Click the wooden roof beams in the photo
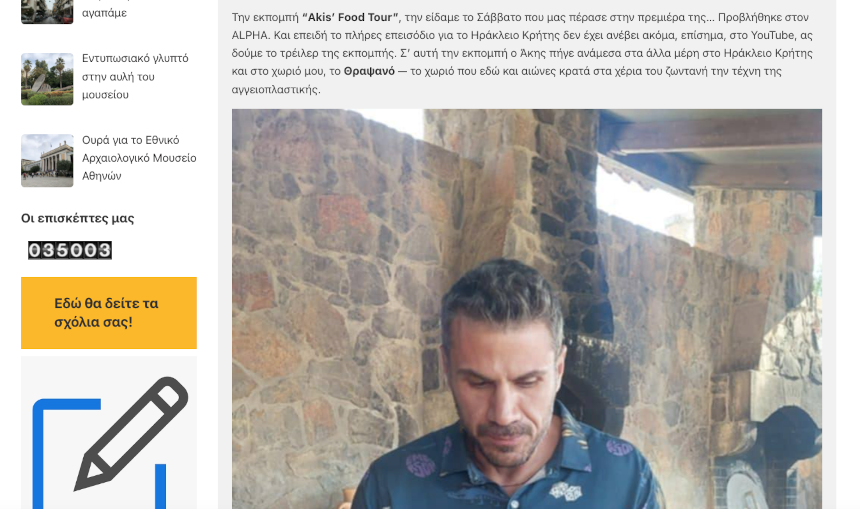This screenshot has width=860, height=509. click(713, 148)
